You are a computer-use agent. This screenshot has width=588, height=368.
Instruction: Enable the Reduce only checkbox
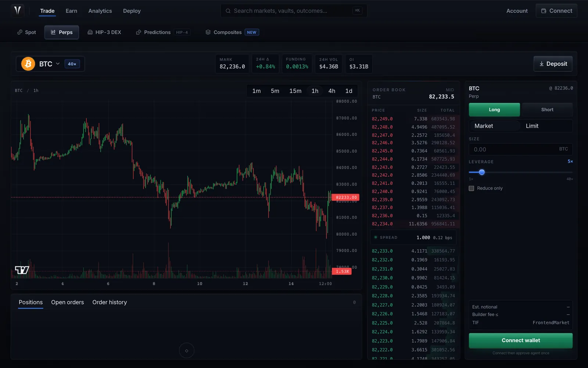click(x=472, y=188)
